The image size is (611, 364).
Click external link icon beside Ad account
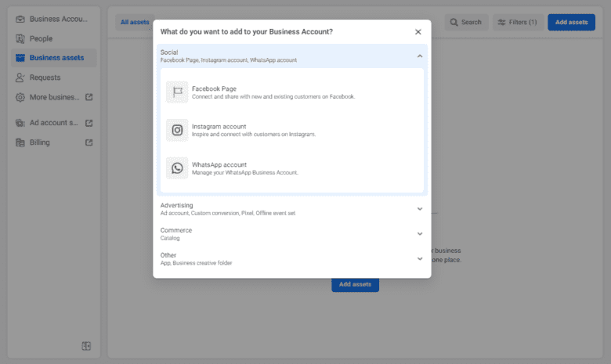89,123
